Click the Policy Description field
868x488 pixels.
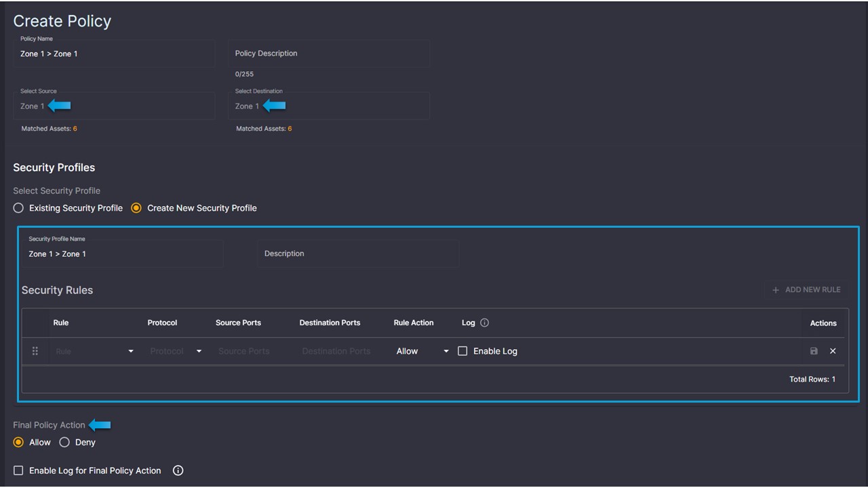point(329,54)
